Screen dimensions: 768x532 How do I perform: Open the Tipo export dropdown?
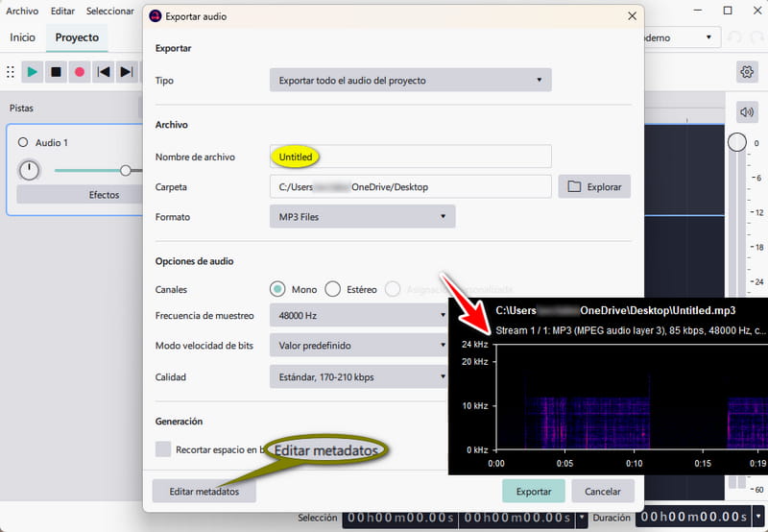pyautogui.click(x=411, y=80)
